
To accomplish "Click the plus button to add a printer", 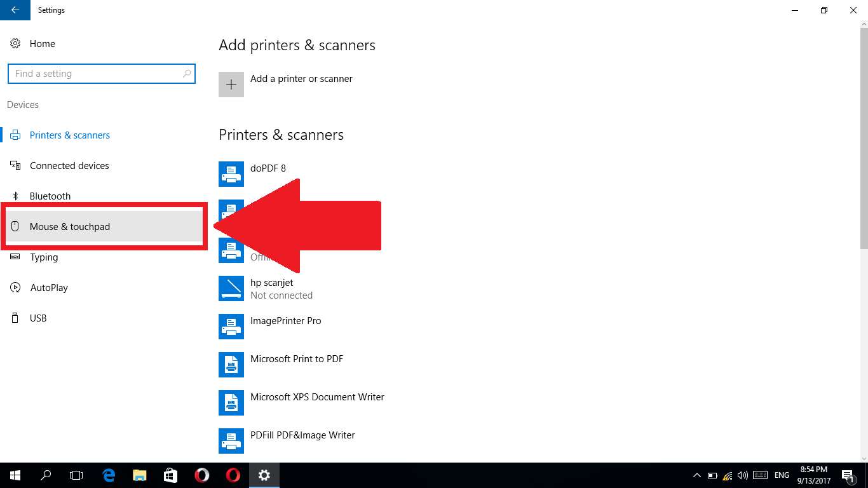I will coord(231,85).
